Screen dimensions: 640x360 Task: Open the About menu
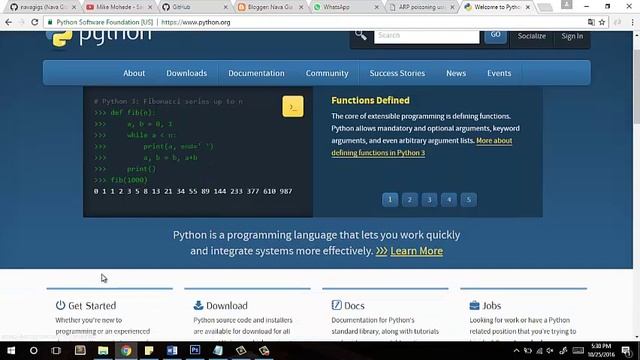[134, 73]
